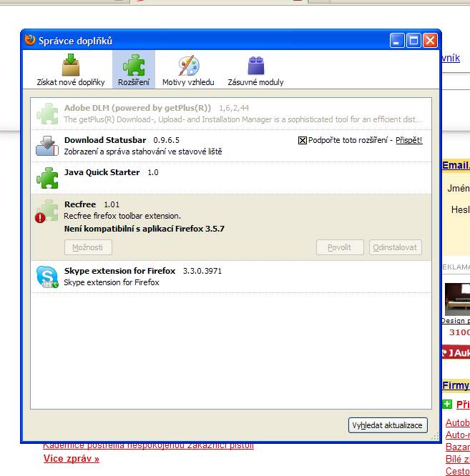The width and height of the screenshot is (470, 476).
Task: Select the Skype extension for Firefox name
Action: (x=119, y=271)
